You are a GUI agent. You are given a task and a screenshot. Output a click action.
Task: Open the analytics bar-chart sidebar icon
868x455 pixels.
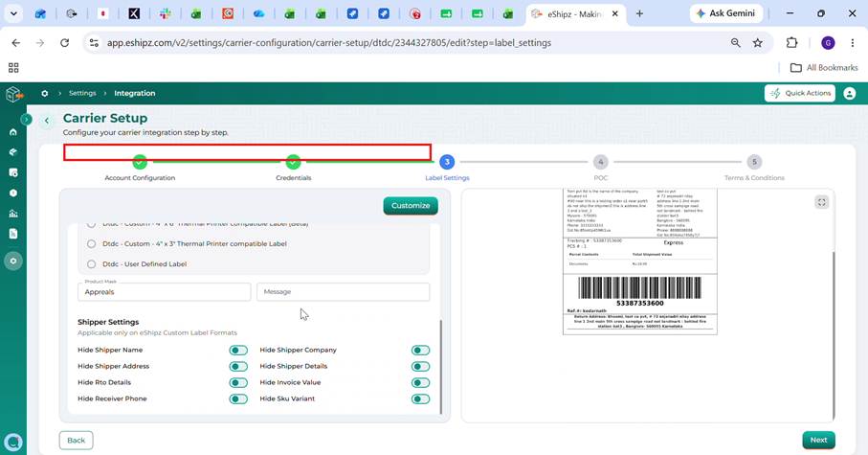13,214
